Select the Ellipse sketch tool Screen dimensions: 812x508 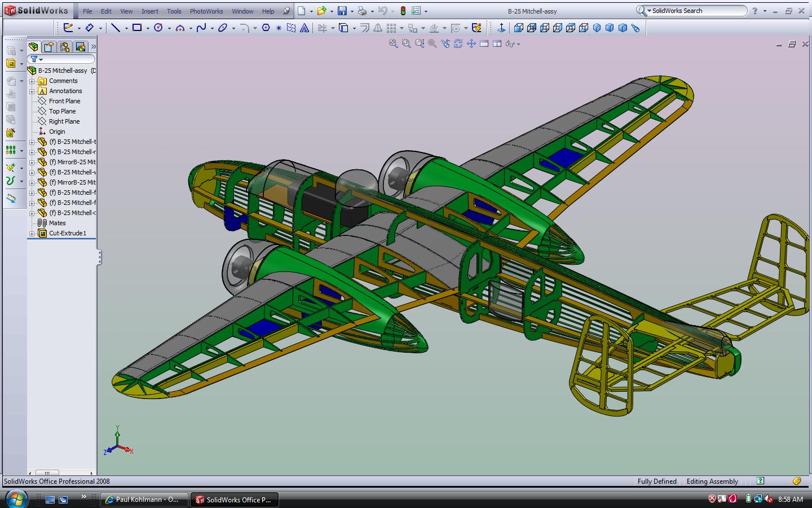click(222, 27)
